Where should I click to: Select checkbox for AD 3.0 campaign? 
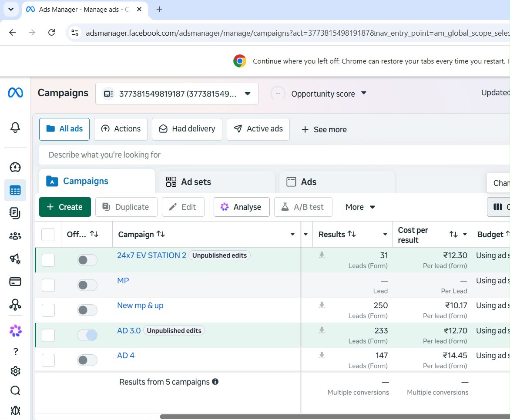point(48,336)
